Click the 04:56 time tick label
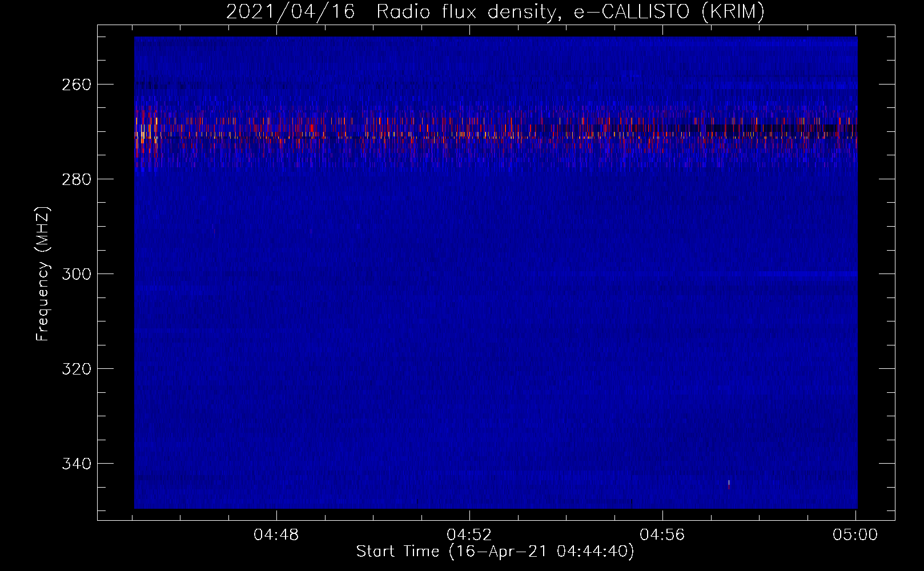924x571 pixels. (662, 535)
